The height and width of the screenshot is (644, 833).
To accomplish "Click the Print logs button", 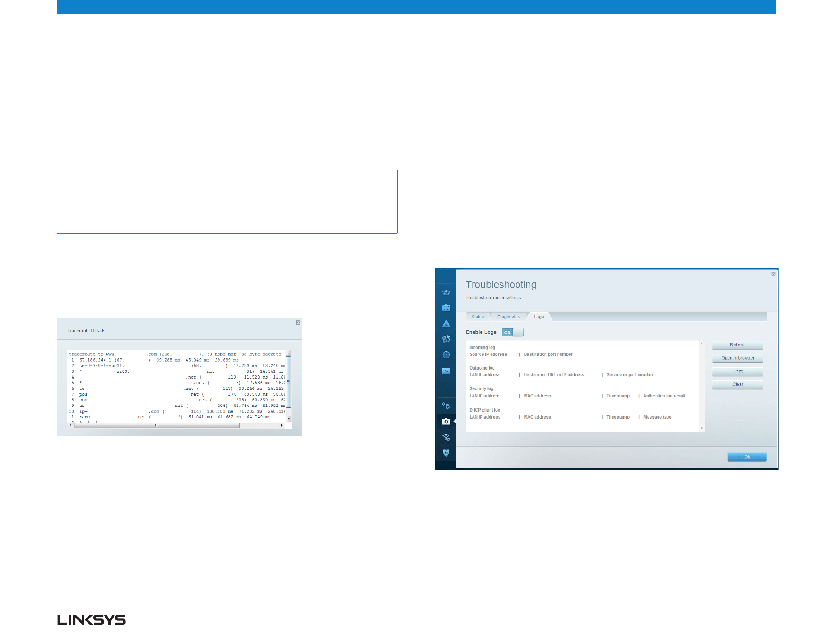I will pos(737,371).
